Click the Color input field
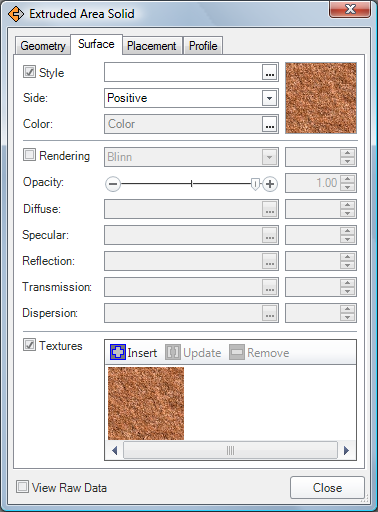 [x=183, y=124]
